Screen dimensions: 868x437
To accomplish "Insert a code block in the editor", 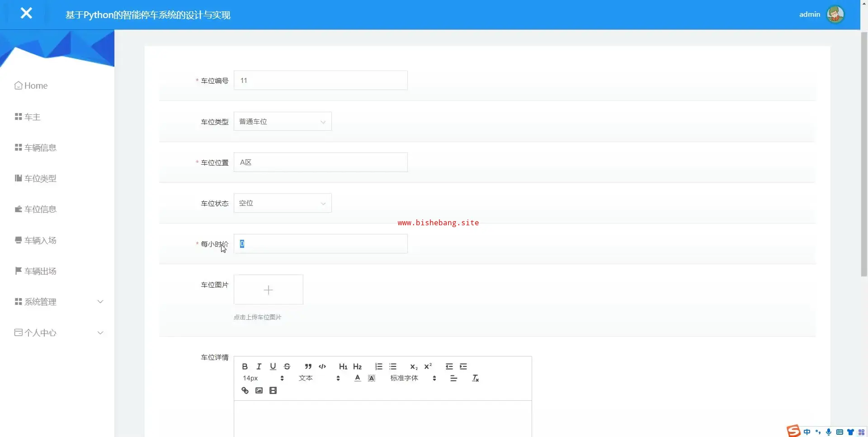I will point(322,366).
